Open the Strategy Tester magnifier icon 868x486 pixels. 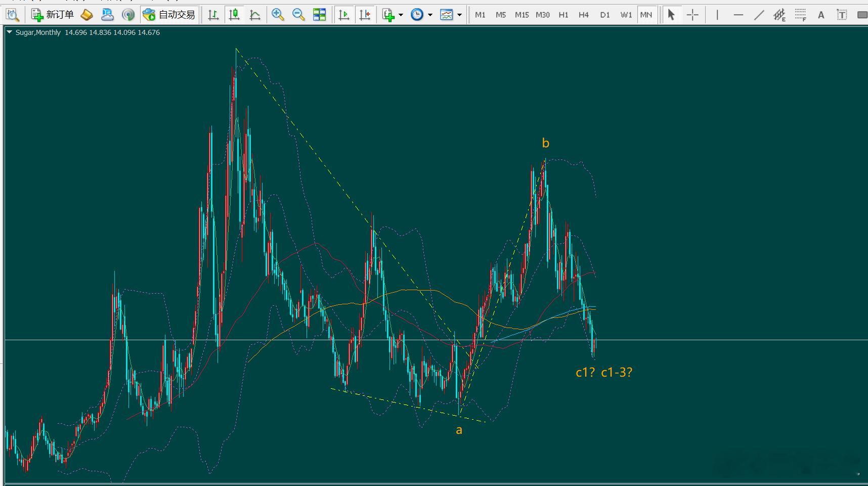[x=13, y=15]
